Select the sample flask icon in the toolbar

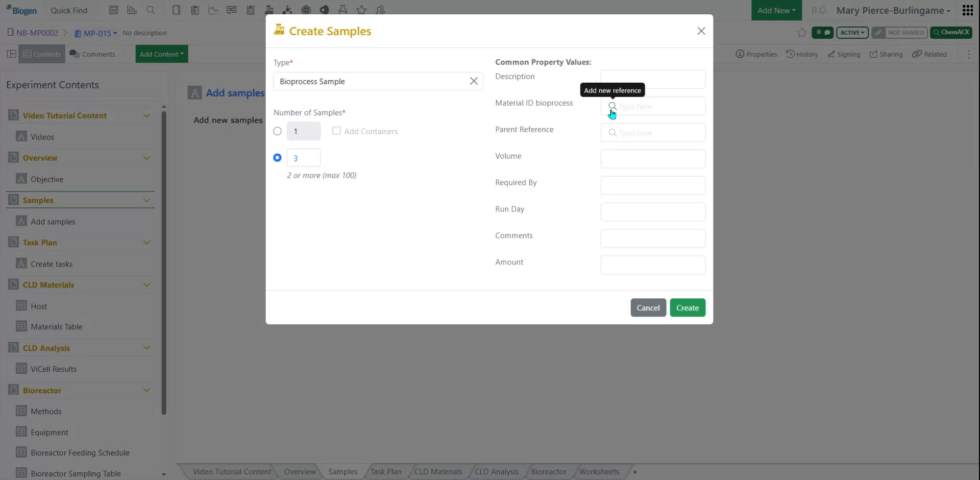click(269, 10)
